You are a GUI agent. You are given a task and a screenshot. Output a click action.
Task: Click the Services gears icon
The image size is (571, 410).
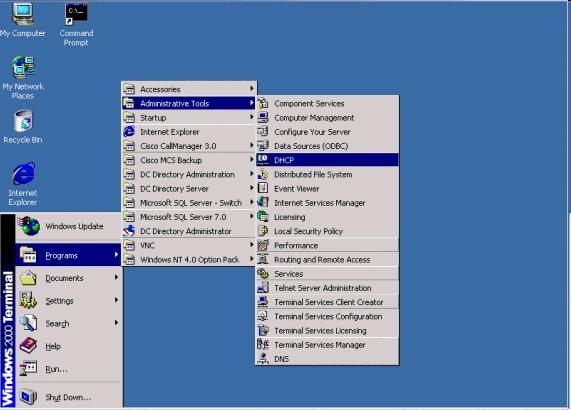[x=263, y=273]
